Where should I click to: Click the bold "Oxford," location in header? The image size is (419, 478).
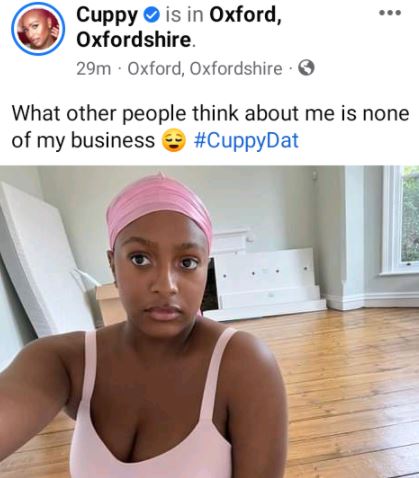[245, 15]
